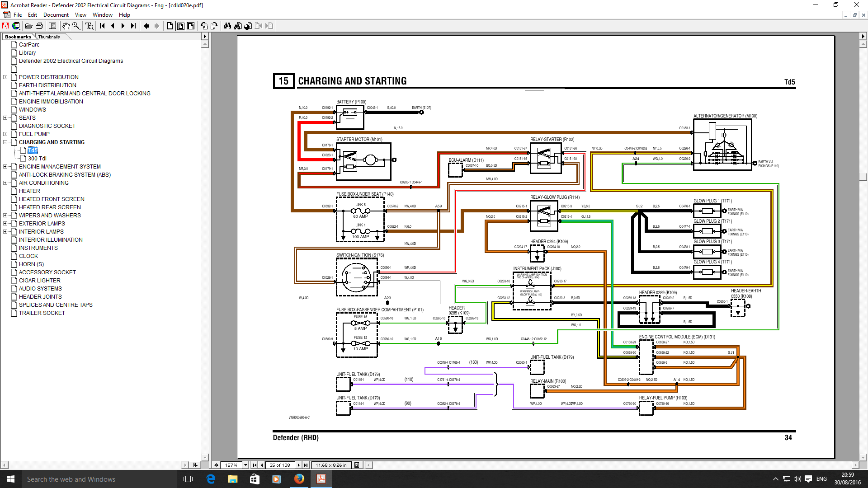This screenshot has height=488, width=868.
Task: Open the File menu
Action: pos(18,15)
